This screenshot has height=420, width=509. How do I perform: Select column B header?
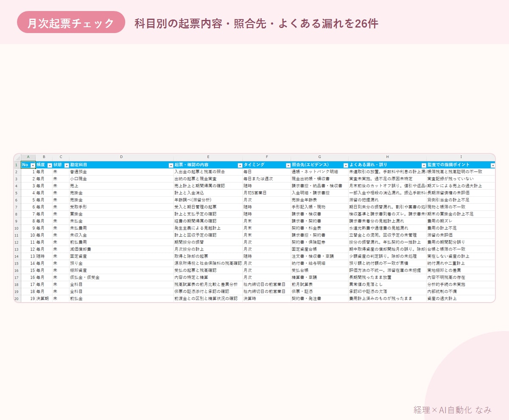point(44,157)
